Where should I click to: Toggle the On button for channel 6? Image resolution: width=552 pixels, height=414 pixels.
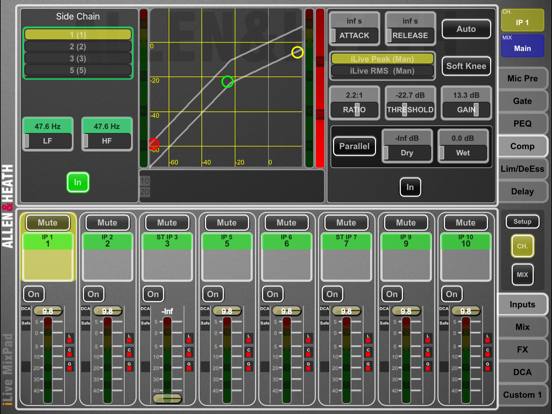(x=272, y=294)
